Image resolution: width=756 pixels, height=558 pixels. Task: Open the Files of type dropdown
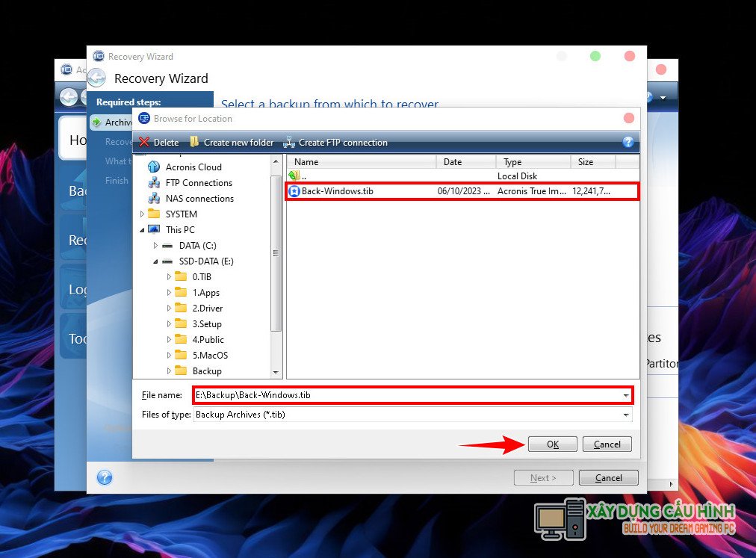625,415
